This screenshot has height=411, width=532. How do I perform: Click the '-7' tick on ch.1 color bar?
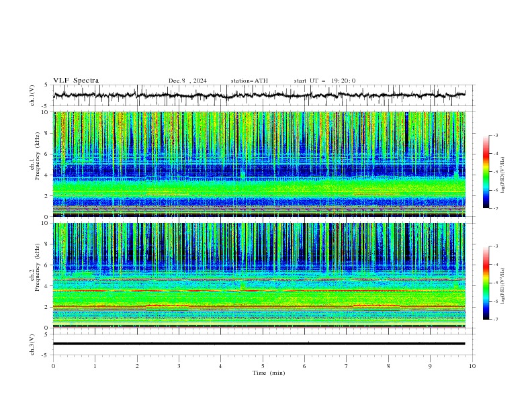495,208
